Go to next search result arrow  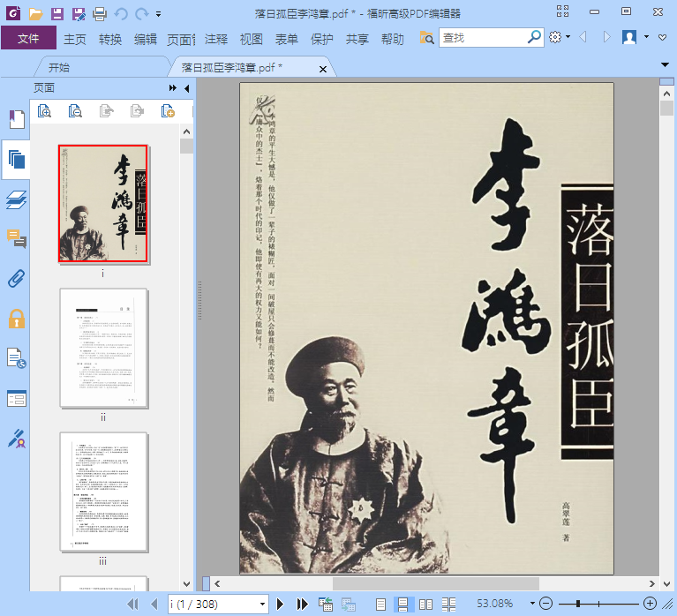point(606,37)
